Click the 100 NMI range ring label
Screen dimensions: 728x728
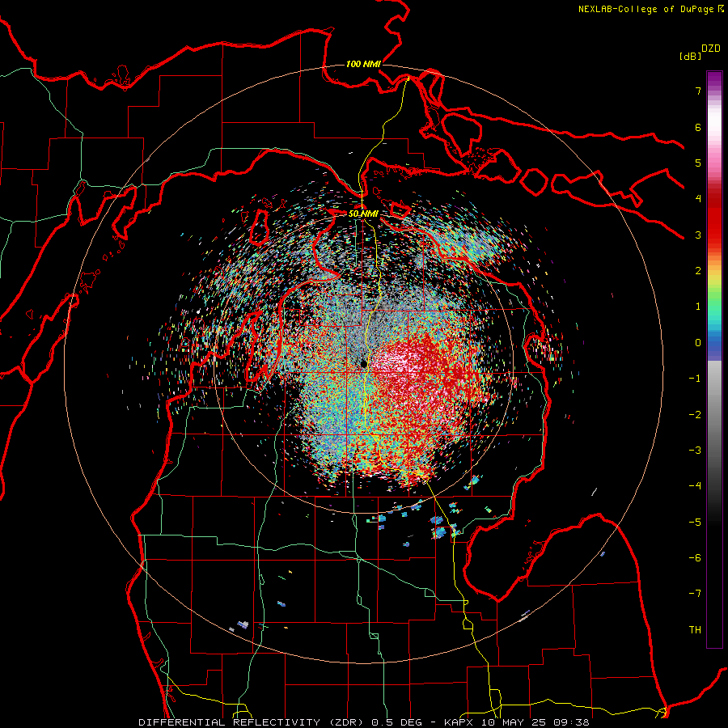point(363,64)
